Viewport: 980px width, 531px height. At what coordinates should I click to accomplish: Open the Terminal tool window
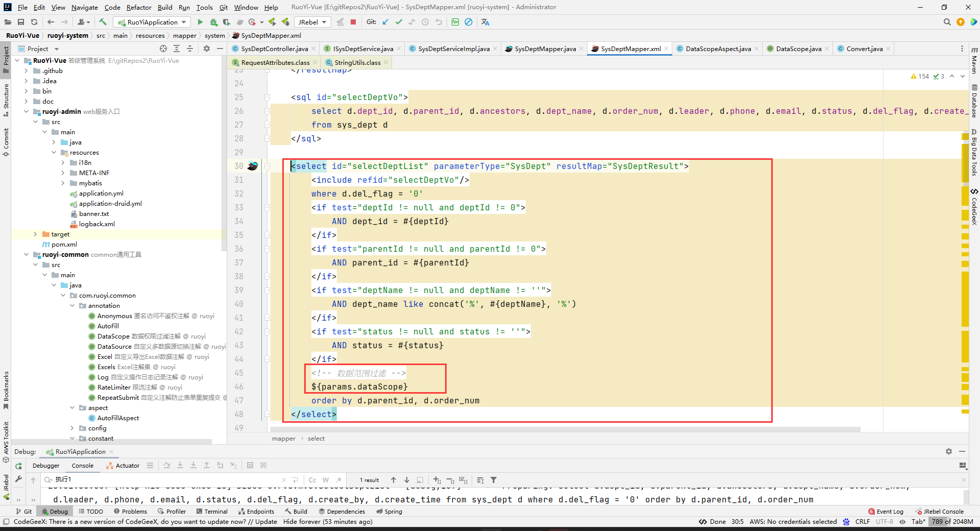212,512
